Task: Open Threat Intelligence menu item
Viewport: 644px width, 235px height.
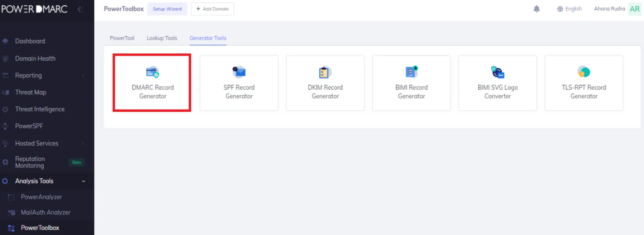Action: point(40,109)
